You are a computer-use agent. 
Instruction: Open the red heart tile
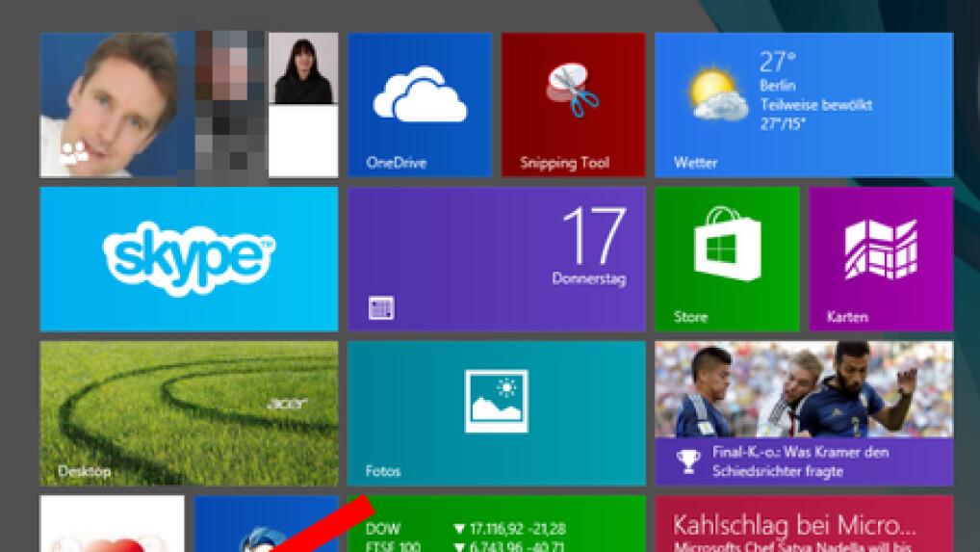(112, 524)
